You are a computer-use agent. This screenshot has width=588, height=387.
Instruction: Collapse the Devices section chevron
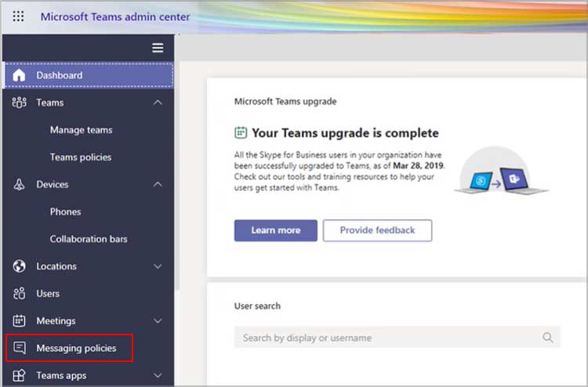(x=158, y=184)
